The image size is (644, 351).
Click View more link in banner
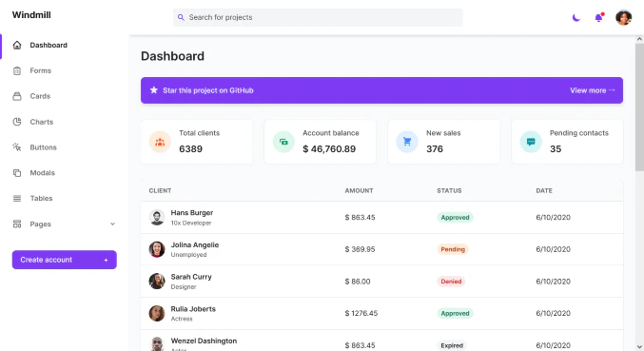[x=593, y=90]
